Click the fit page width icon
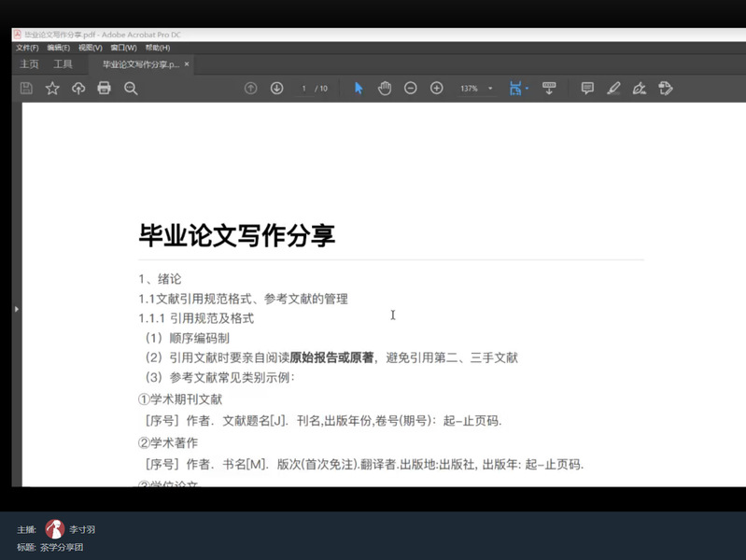Image resolution: width=746 pixels, height=560 pixels. tap(515, 88)
